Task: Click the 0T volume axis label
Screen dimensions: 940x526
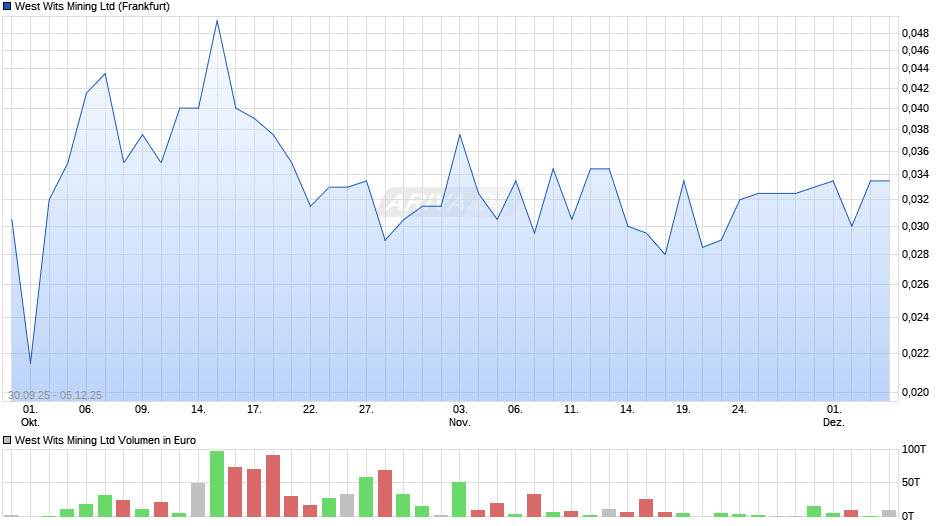Action: click(908, 516)
